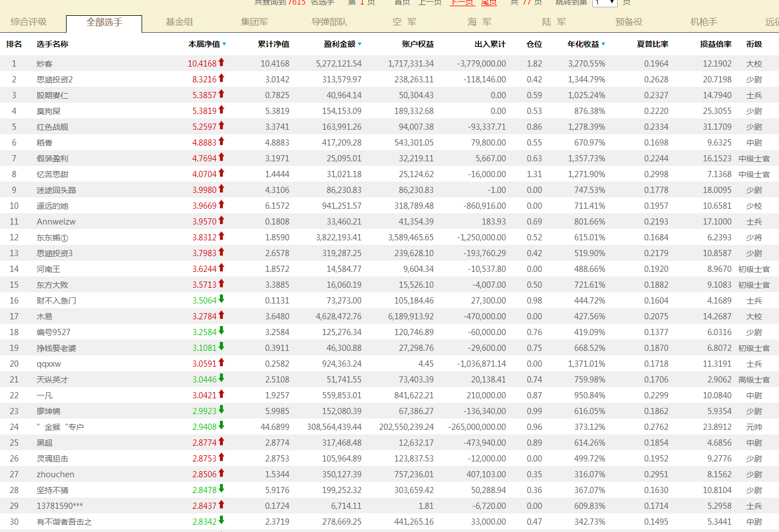The width and height of the screenshot is (779, 532).
Task: Click the up arrow next to 迷途回头路's 3.9980
Action: (222, 189)
